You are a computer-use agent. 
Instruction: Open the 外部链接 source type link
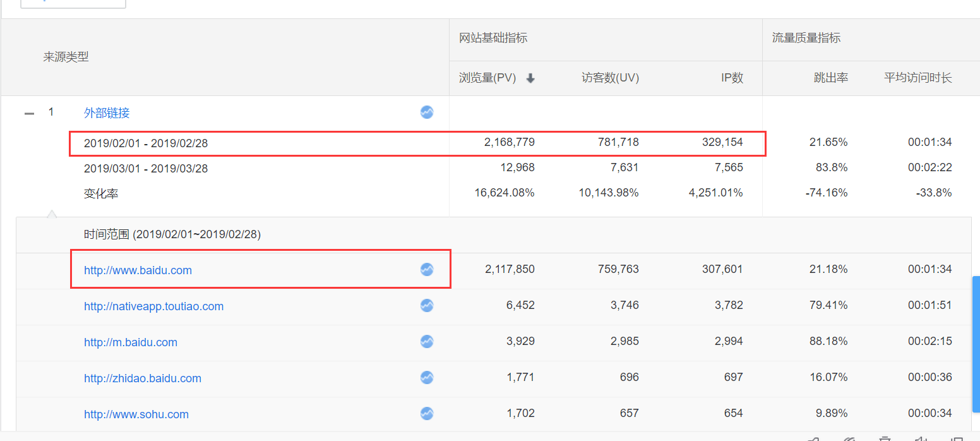pos(107,113)
